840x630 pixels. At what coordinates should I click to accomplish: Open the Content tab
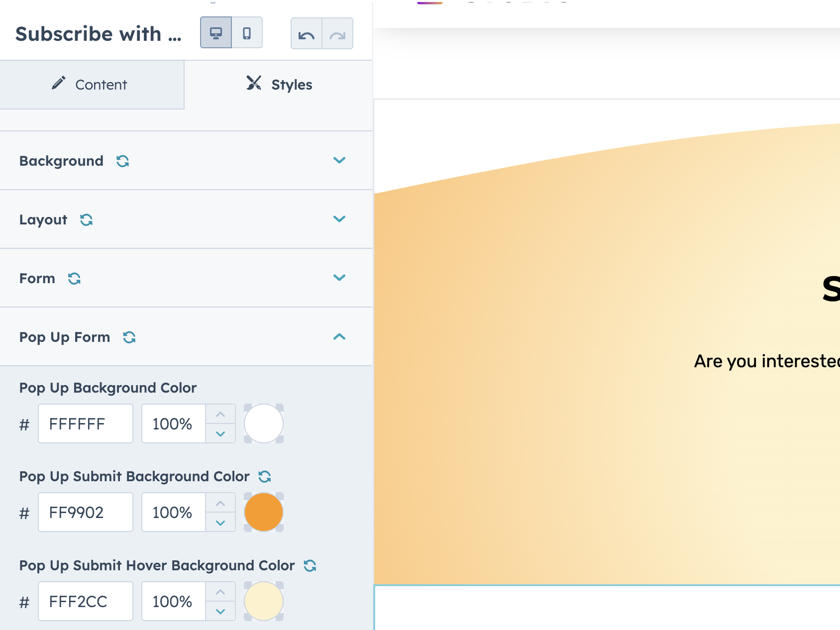92,85
